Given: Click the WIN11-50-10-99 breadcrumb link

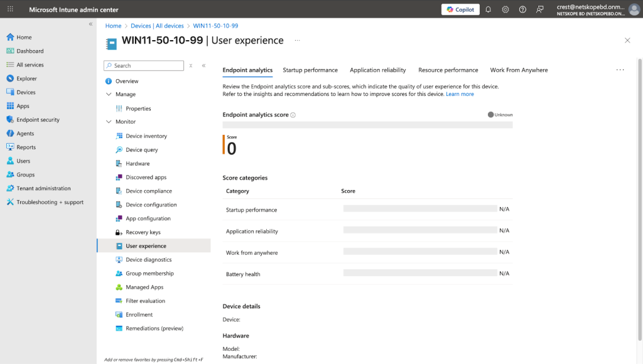Looking at the screenshot, I should [215, 26].
